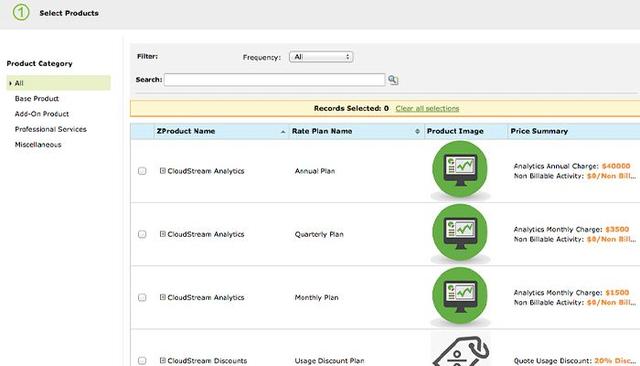Select the All product category
Screen dimensions: 640x366
(x=58, y=83)
